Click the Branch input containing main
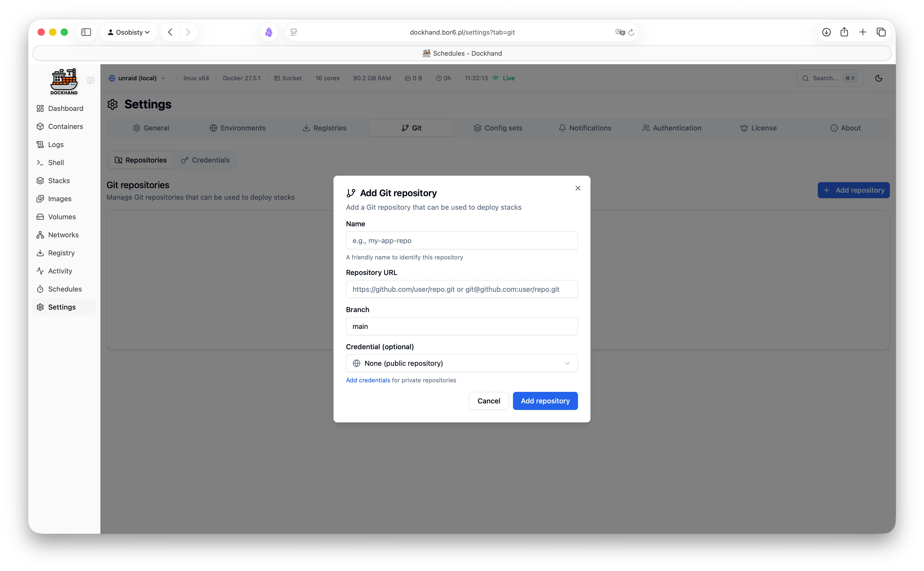 point(461,326)
